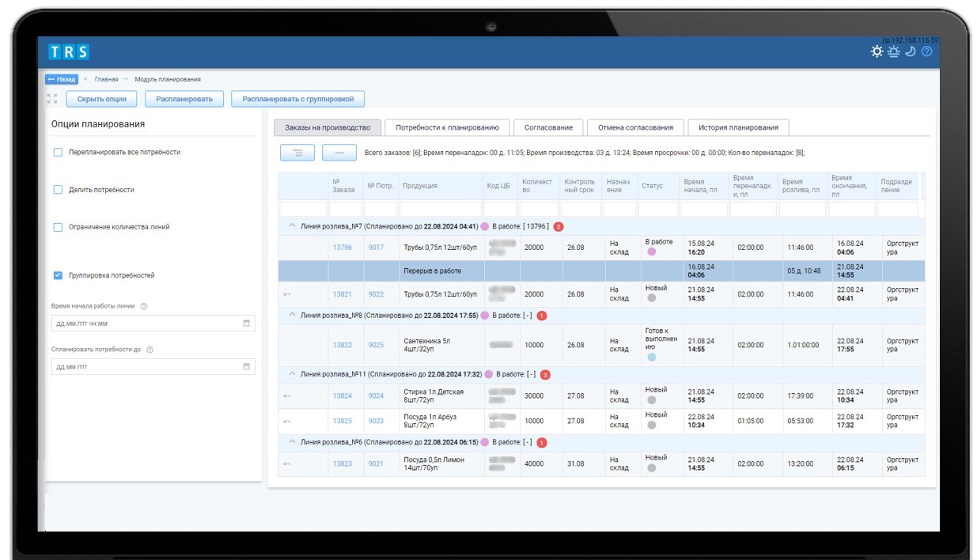
Task: Click help icon beside Спланировать потребности до
Action: [x=150, y=350]
